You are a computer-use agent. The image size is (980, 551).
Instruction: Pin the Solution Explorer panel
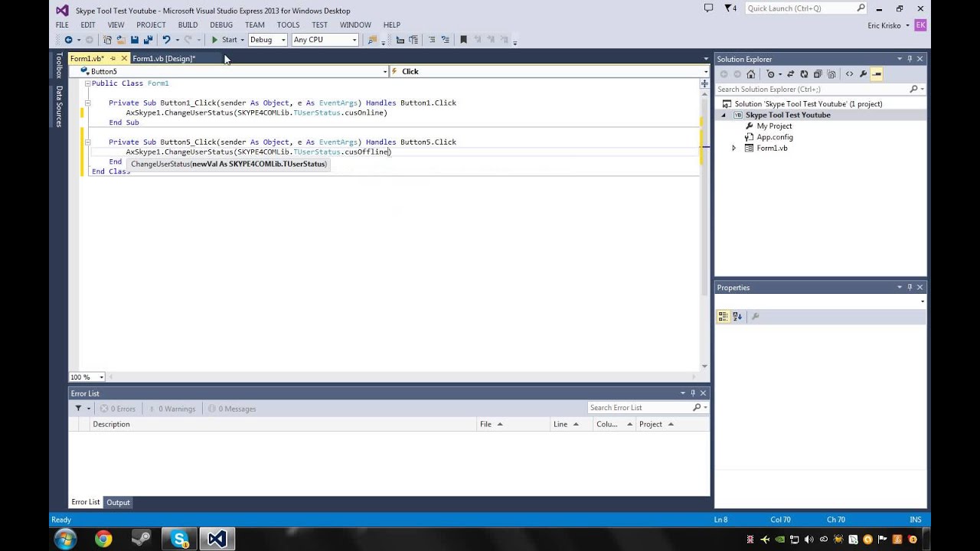pyautogui.click(x=910, y=59)
